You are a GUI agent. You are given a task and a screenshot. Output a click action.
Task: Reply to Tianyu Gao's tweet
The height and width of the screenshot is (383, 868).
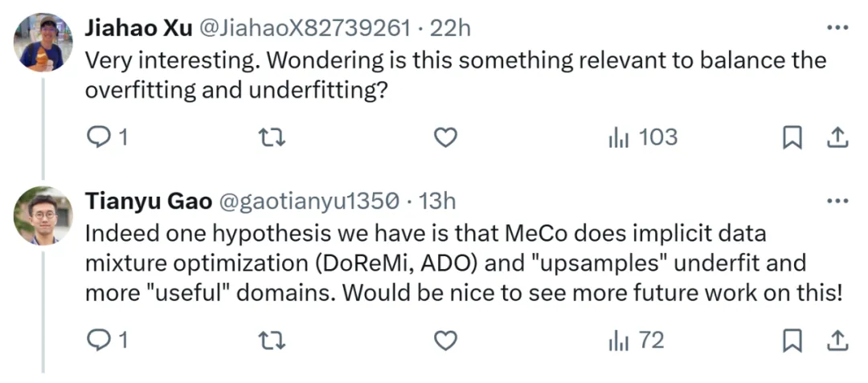click(x=98, y=341)
